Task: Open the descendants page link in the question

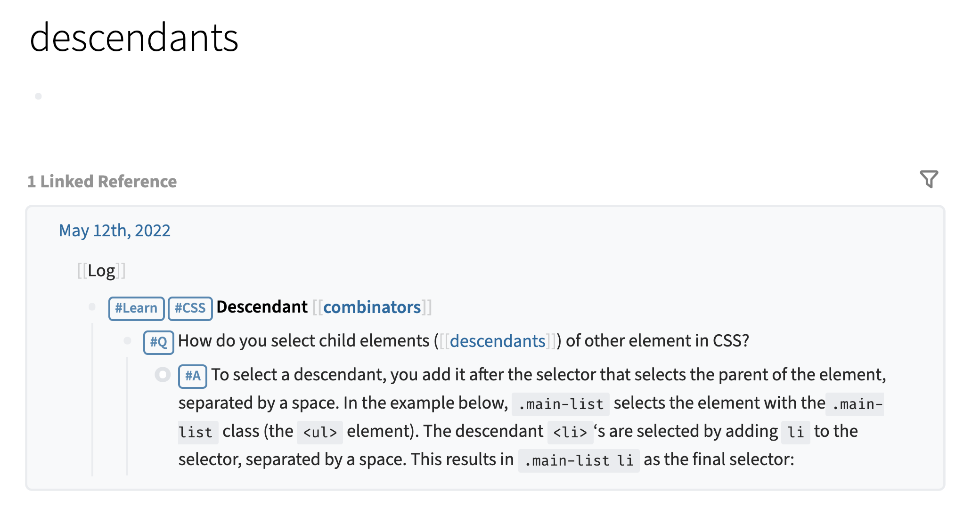Action: pyautogui.click(x=498, y=341)
